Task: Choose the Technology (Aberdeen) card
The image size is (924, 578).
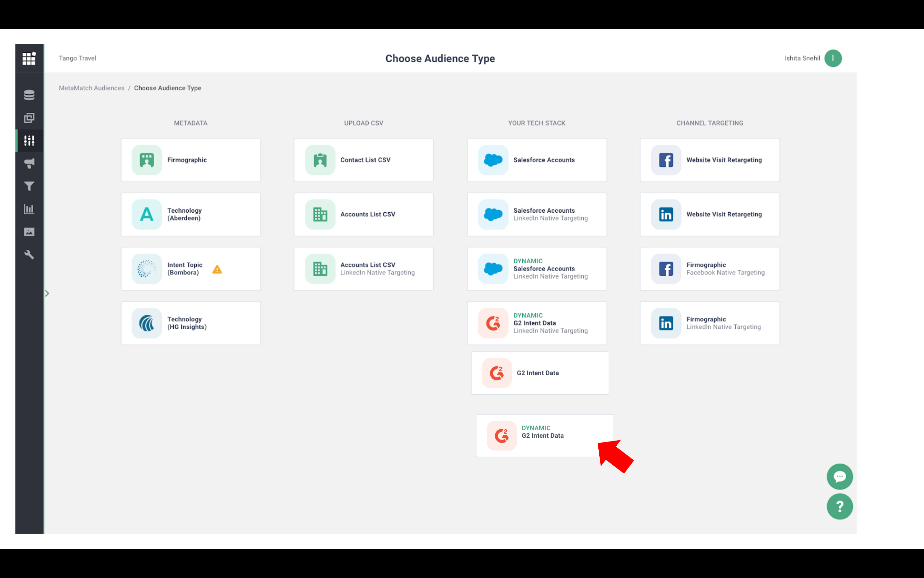Action: point(191,215)
